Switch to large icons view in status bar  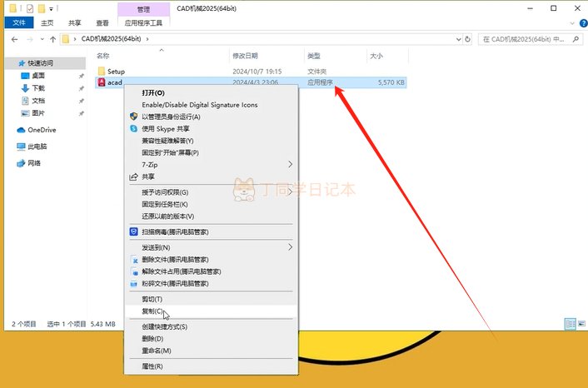coord(581,324)
